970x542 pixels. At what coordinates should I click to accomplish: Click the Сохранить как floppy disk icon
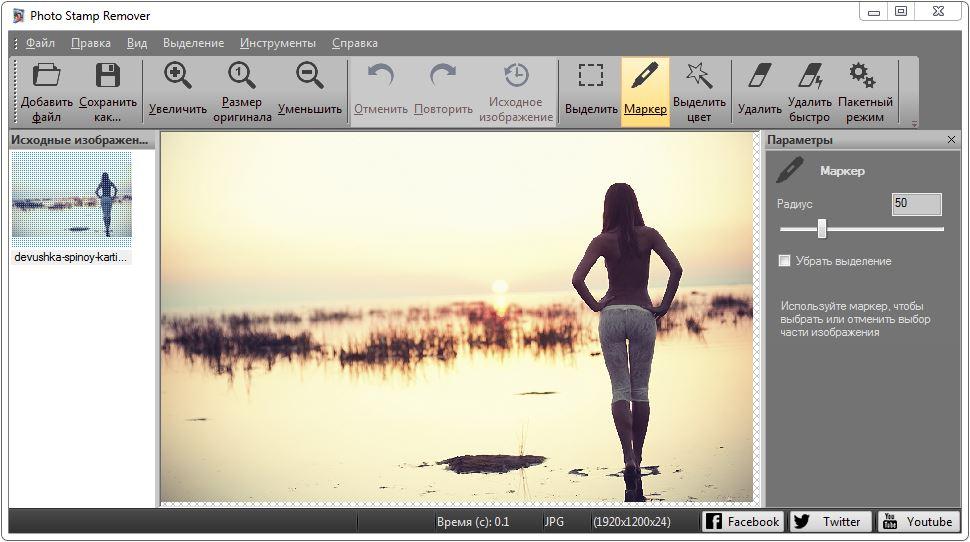108,75
